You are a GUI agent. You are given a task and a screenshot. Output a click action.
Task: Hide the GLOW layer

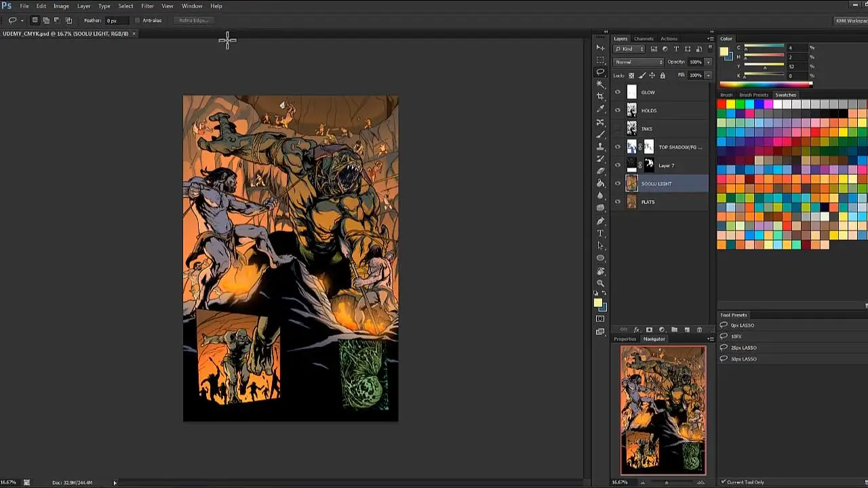click(x=617, y=92)
